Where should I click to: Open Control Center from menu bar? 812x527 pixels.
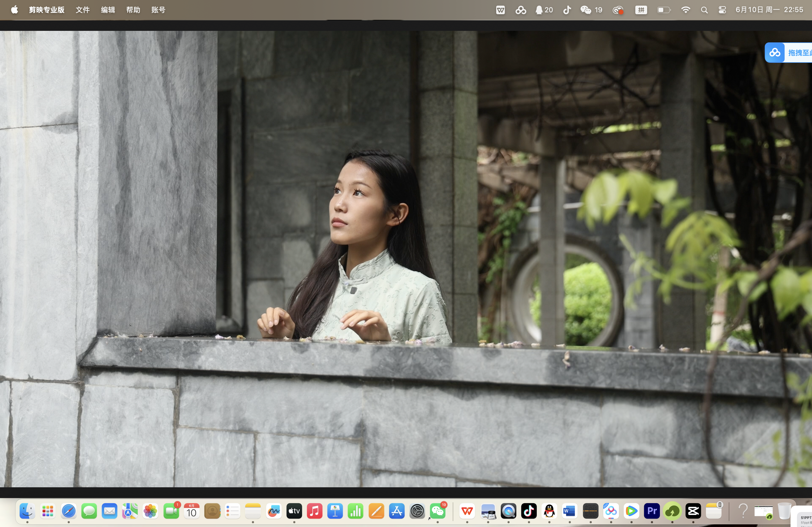[x=722, y=10]
